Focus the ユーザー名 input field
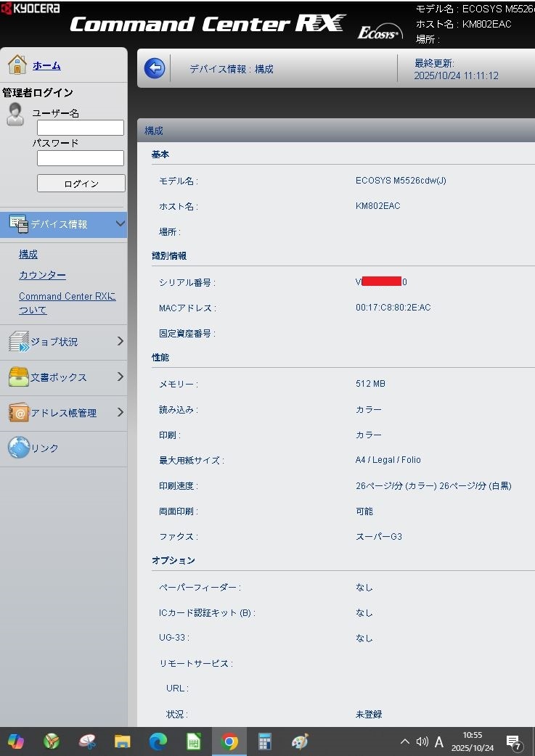The image size is (535, 756). coord(81,128)
